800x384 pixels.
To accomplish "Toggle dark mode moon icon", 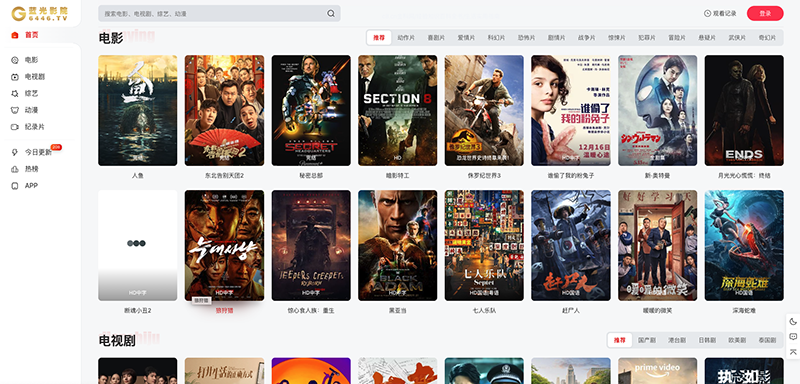I will click(793, 321).
